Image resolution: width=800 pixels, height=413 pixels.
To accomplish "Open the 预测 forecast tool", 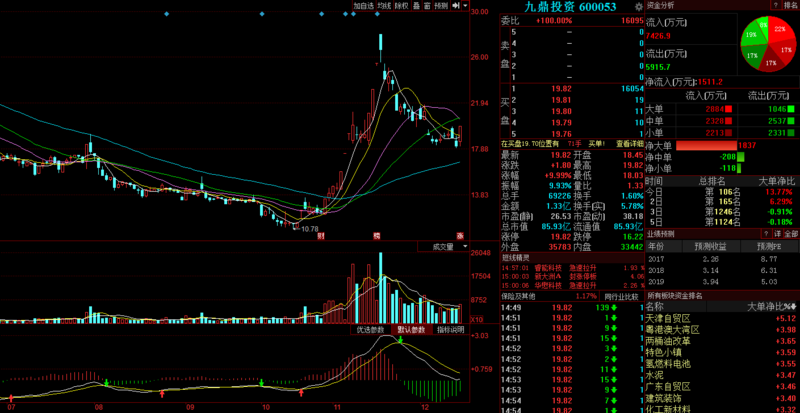I will click(441, 6).
